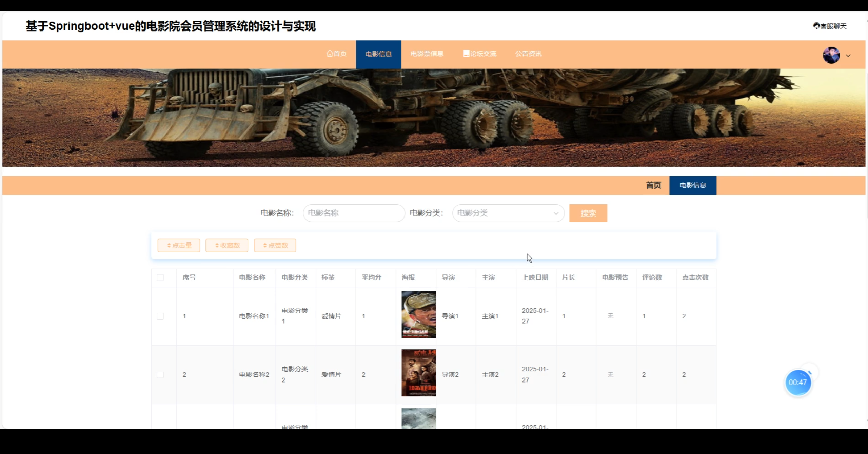Sort by 收藏数 button
The height and width of the screenshot is (454, 868).
tap(227, 245)
